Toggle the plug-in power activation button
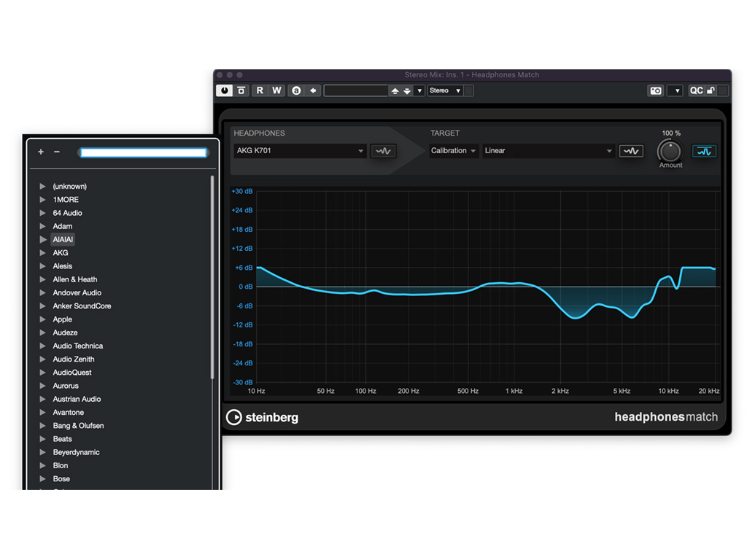The height and width of the screenshot is (560, 747). coord(224,90)
